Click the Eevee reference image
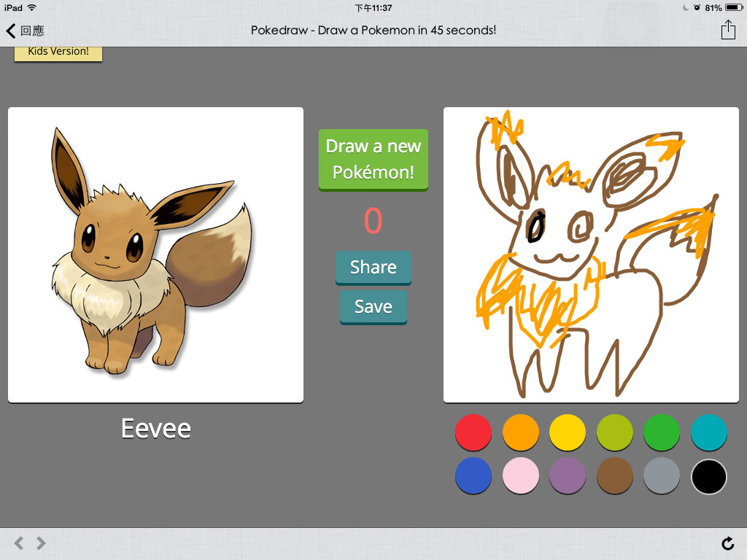The image size is (747, 560). point(156,254)
